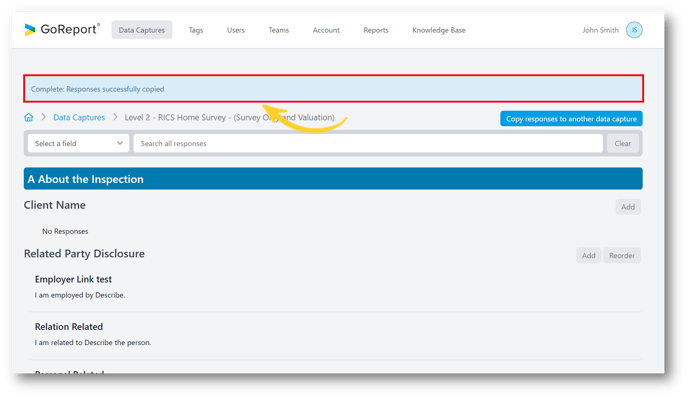Open the Data Captures tab
688x397 pixels.
click(x=142, y=30)
